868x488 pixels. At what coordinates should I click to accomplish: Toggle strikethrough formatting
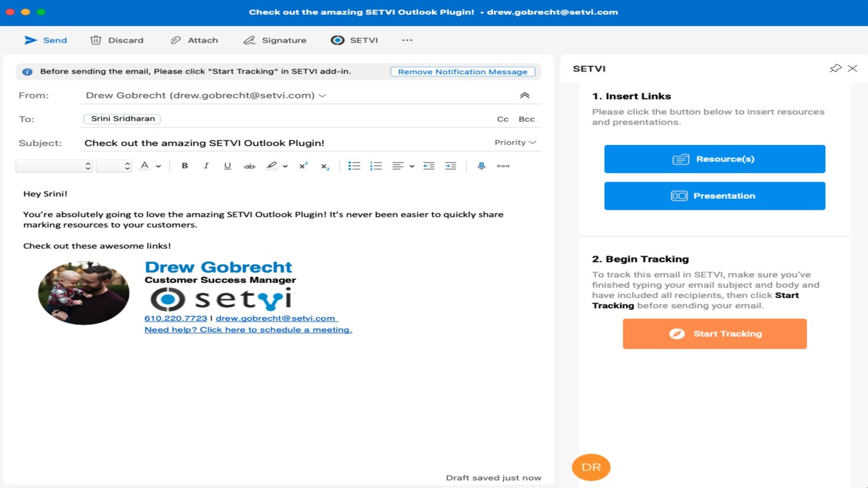[250, 166]
